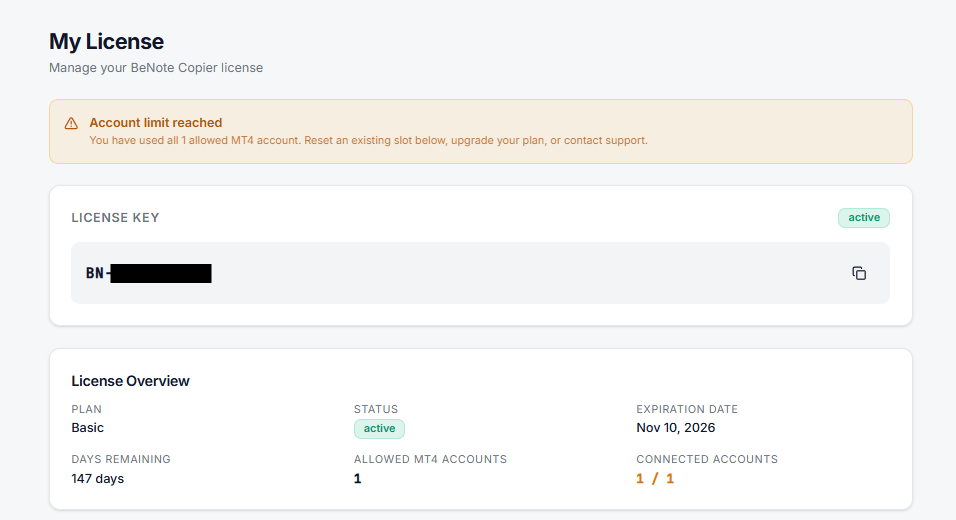Viewport: 956px width, 520px height.
Task: Click the 1 / 1 connected accounts count
Action: coord(655,479)
